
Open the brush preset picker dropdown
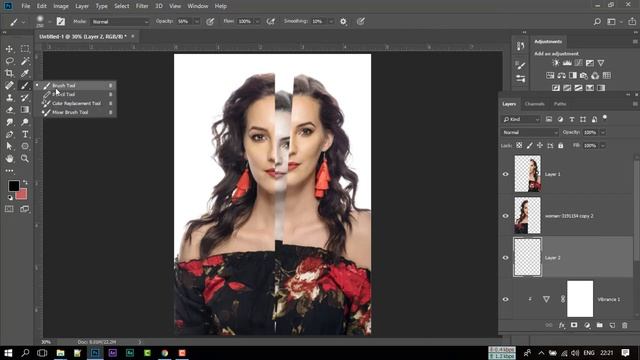(x=50, y=22)
